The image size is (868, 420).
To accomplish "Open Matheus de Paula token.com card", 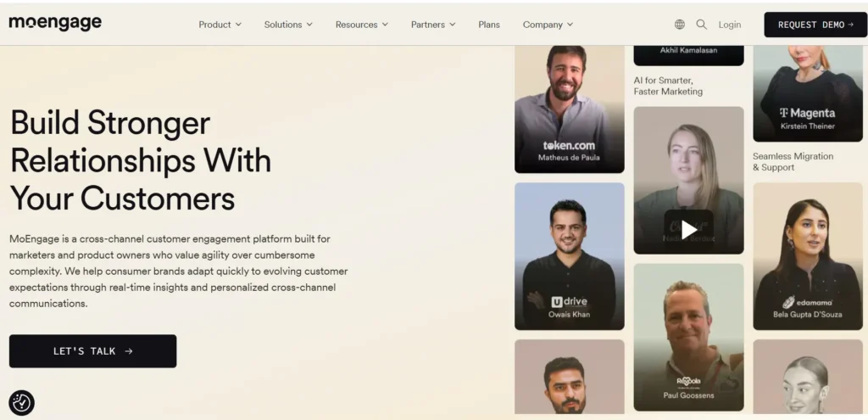I will coord(569,109).
